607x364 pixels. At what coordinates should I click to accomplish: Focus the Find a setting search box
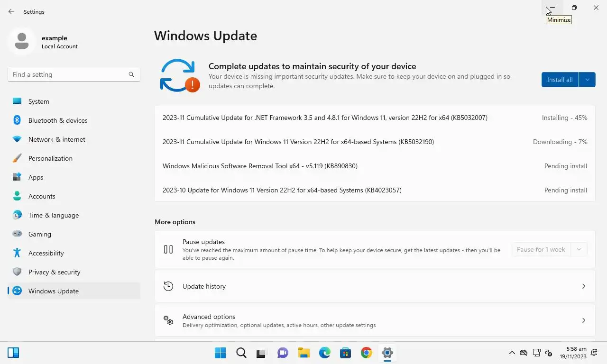tap(74, 74)
